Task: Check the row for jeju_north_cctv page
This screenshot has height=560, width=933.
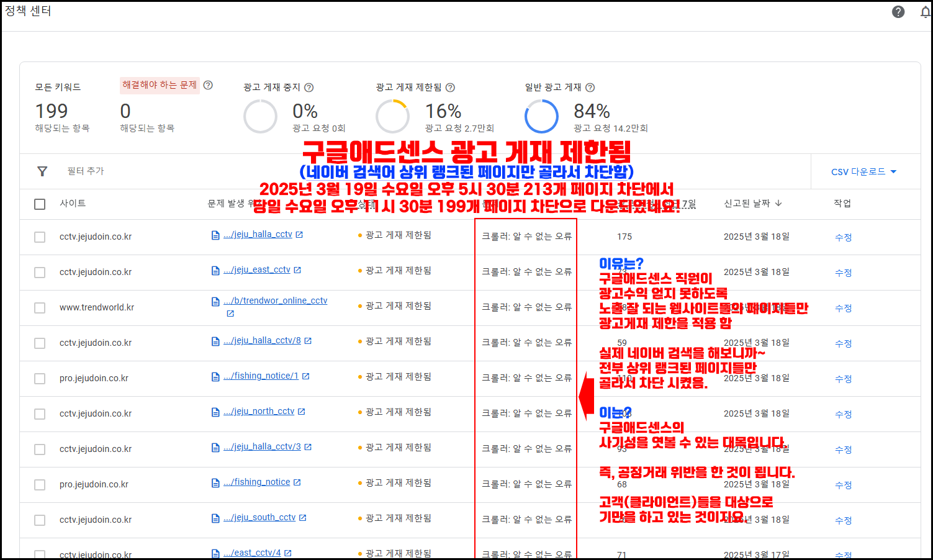Action: click(x=40, y=414)
